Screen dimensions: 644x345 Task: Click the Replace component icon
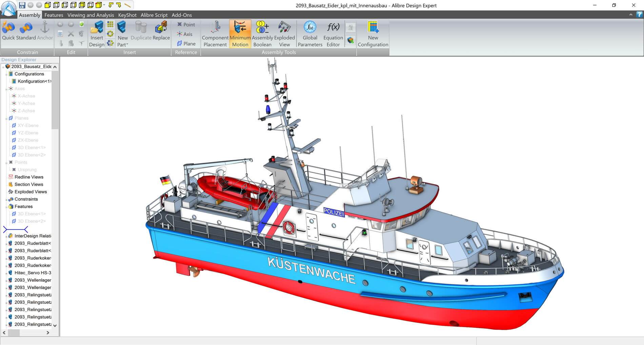(x=161, y=31)
